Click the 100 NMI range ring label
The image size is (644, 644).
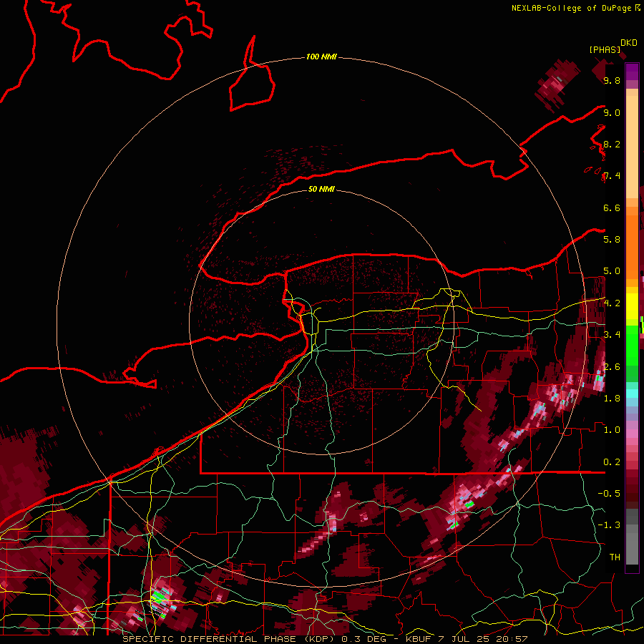point(321,57)
